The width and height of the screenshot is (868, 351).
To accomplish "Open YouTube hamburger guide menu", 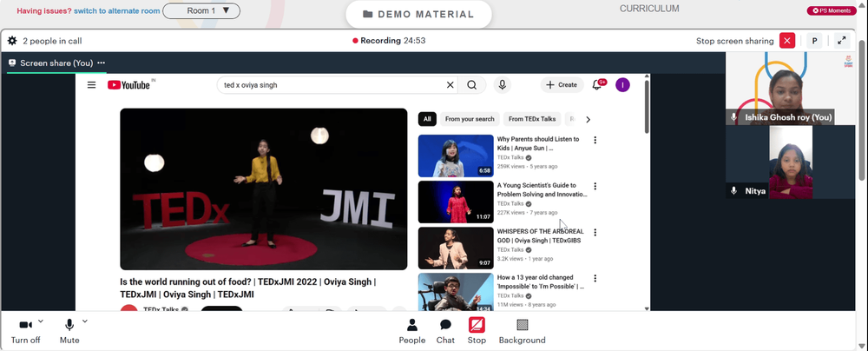I will (91, 85).
